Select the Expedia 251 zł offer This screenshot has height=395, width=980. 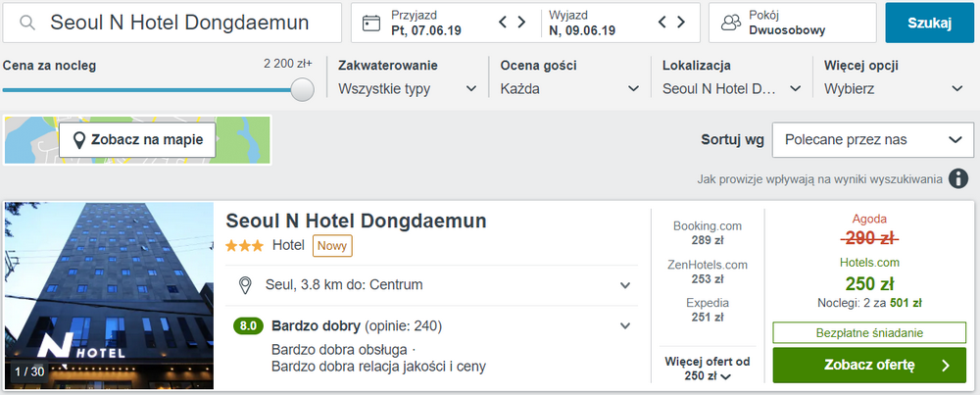click(707, 310)
